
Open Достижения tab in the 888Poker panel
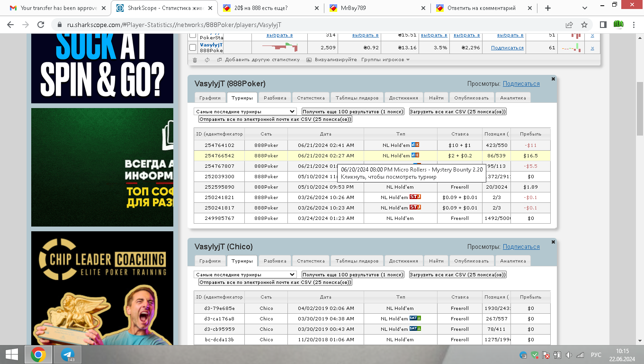(x=403, y=98)
